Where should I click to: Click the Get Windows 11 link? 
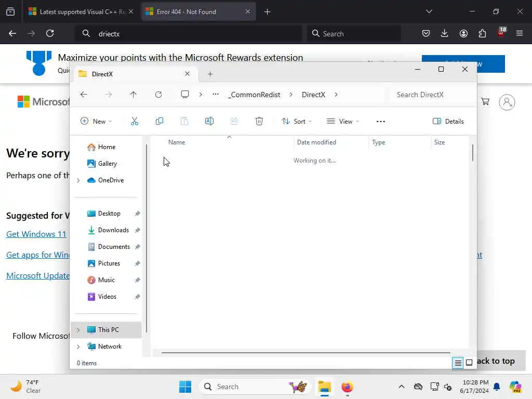[x=36, y=234]
